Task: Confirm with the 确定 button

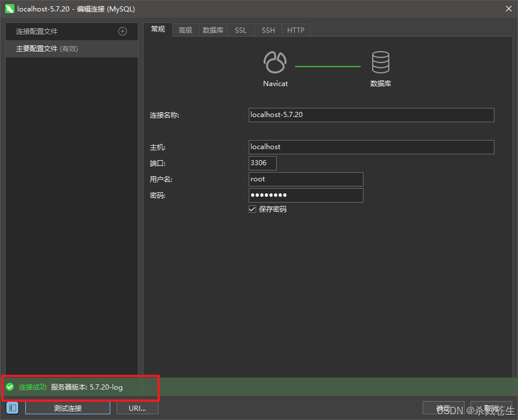Action: tap(443, 408)
